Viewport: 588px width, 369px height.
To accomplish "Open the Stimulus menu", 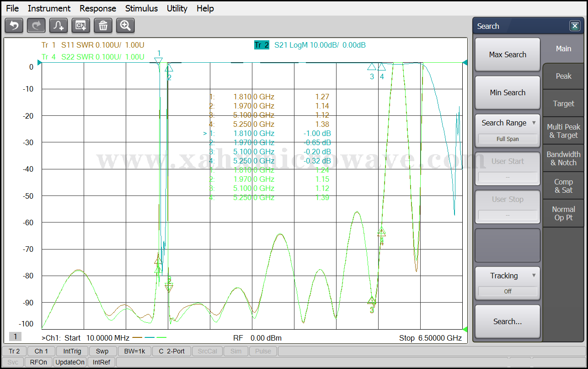I will tap(141, 8).
